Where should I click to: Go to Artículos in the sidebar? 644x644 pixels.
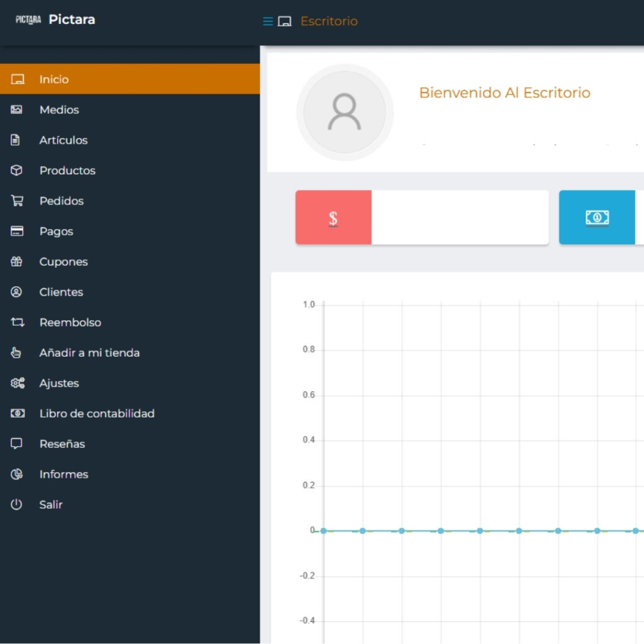coord(64,140)
